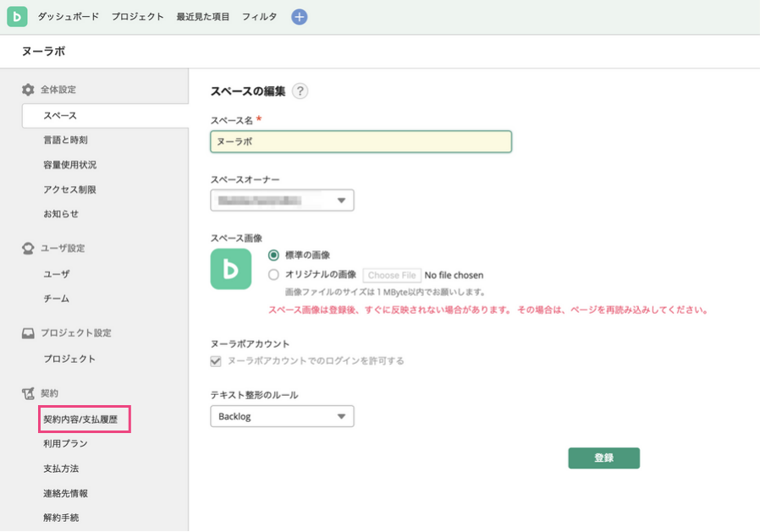Click the green space image thumbnail
This screenshot has height=532, width=760.
pyautogui.click(x=231, y=269)
